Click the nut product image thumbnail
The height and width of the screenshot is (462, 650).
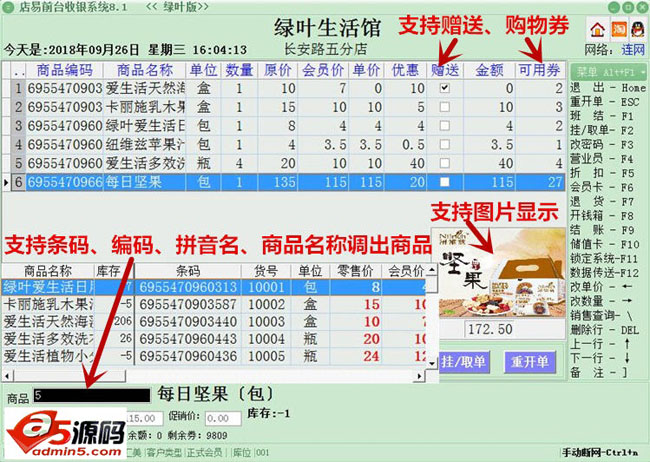pos(498,273)
